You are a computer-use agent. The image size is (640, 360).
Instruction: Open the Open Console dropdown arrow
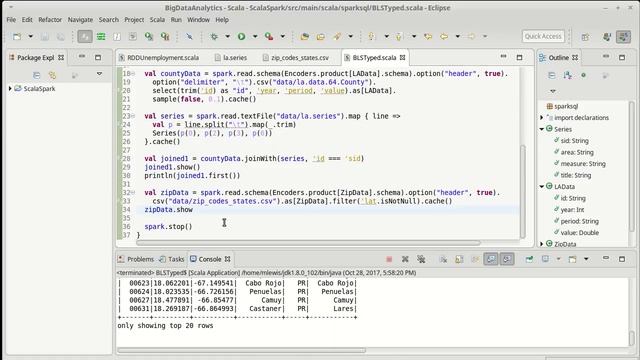click(586, 259)
